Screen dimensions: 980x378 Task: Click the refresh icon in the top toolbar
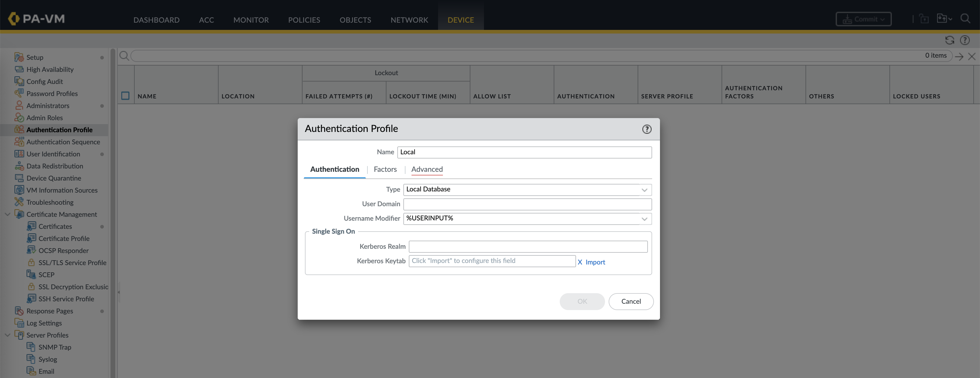pyautogui.click(x=950, y=40)
